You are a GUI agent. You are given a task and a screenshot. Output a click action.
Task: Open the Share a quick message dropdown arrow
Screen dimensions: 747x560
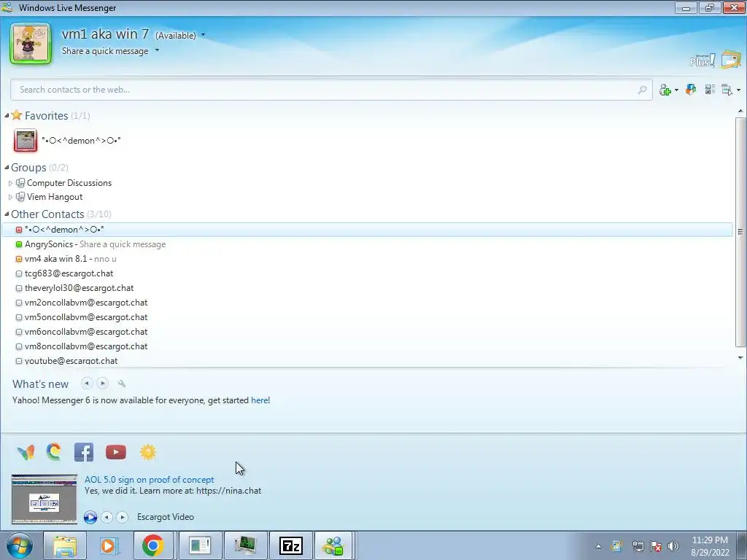(x=158, y=50)
